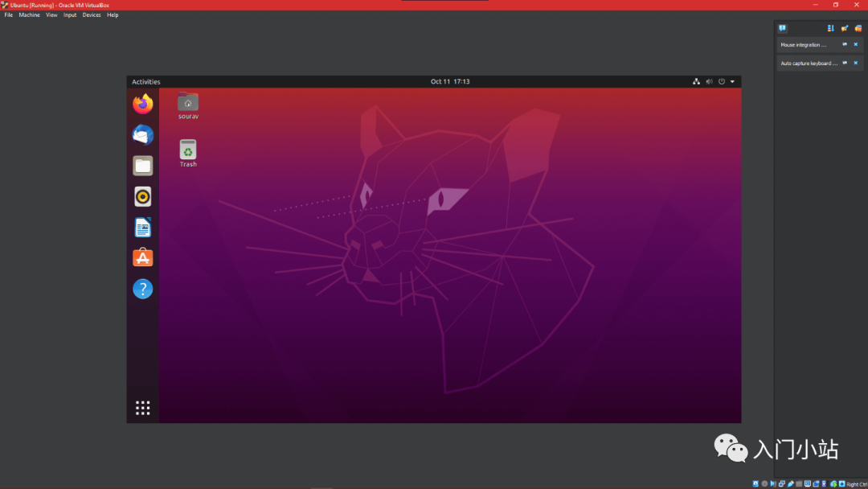The image size is (868, 489).
Task: Click the network icon in Ubuntu top bar
Action: coord(696,81)
